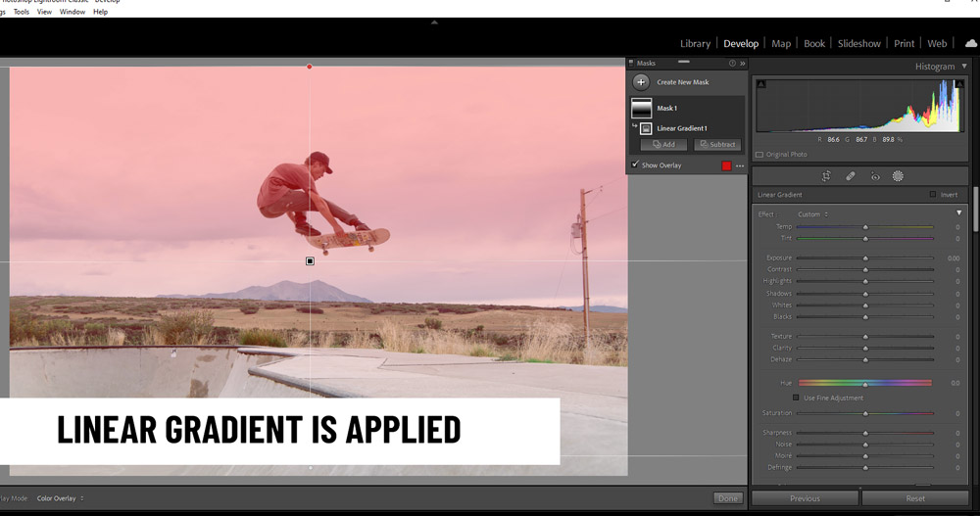Open overlay options three-dot menu
980x516 pixels.
[740, 165]
